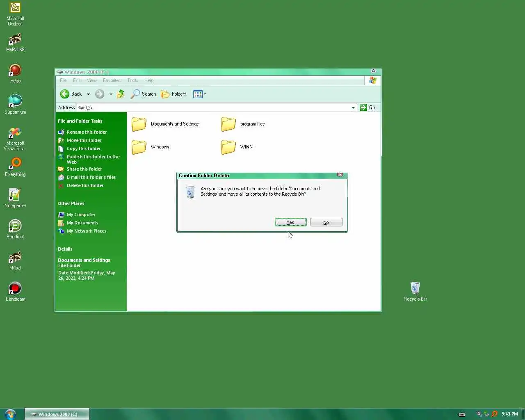Click the Bandicam desktop icon

(15, 292)
